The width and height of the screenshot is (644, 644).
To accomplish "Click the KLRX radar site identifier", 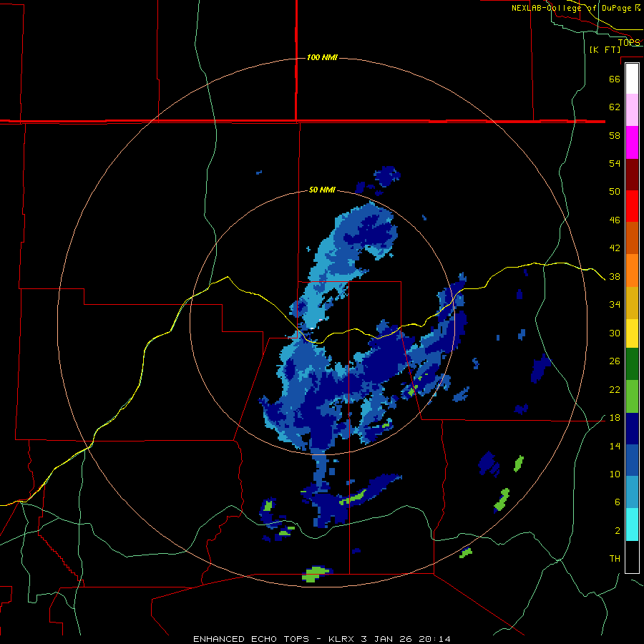I will click(x=342, y=639).
